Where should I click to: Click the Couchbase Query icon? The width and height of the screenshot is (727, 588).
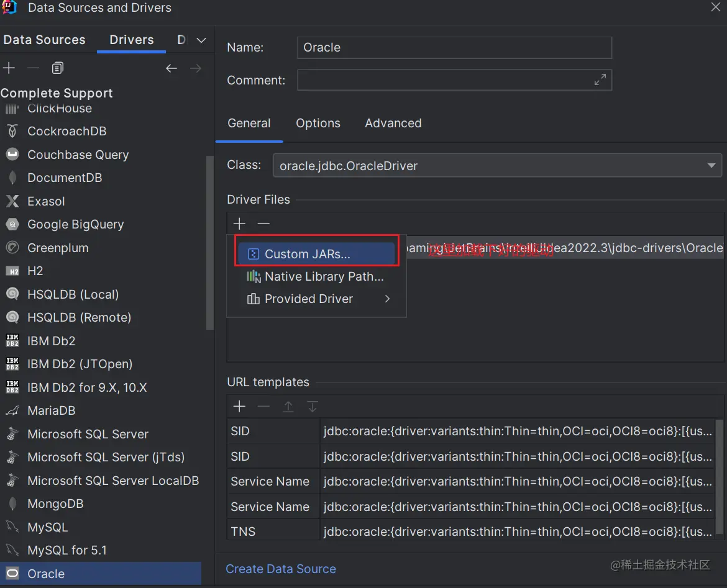pyautogui.click(x=12, y=155)
